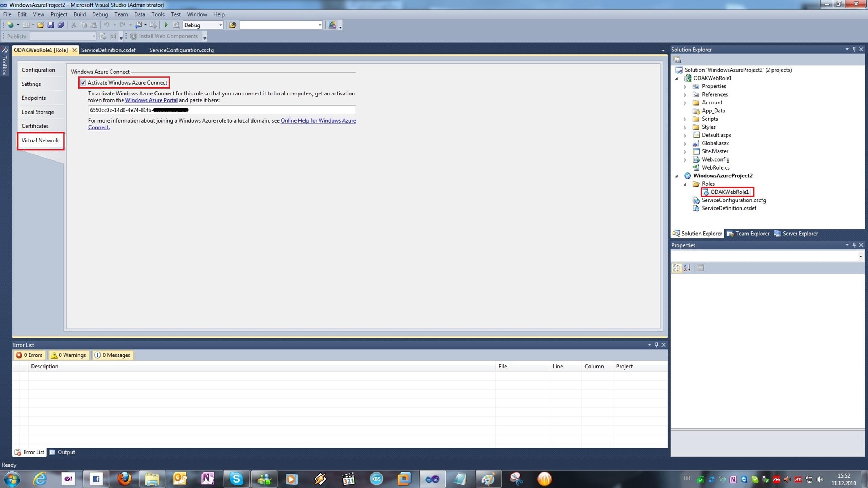The width and height of the screenshot is (868, 488).
Task: Click the Open File folder icon
Action: (41, 25)
